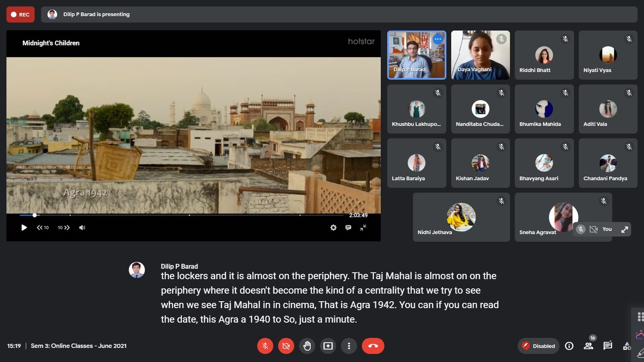Click the video progress bar handle
The width and height of the screenshot is (644, 362).
point(35,215)
